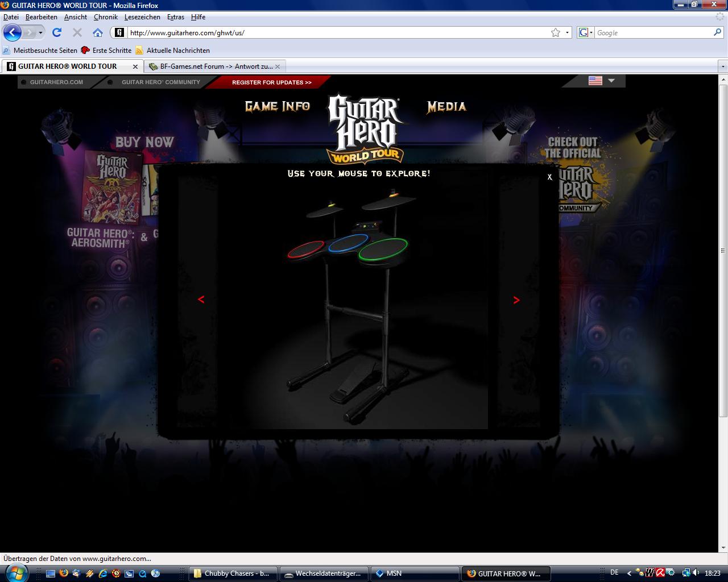728x582 pixels.
Task: Open the back/forward history dropdown arrow
Action: click(x=40, y=33)
